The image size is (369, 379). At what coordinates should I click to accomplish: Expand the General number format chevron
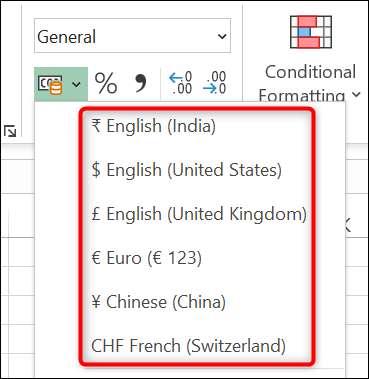tap(222, 36)
